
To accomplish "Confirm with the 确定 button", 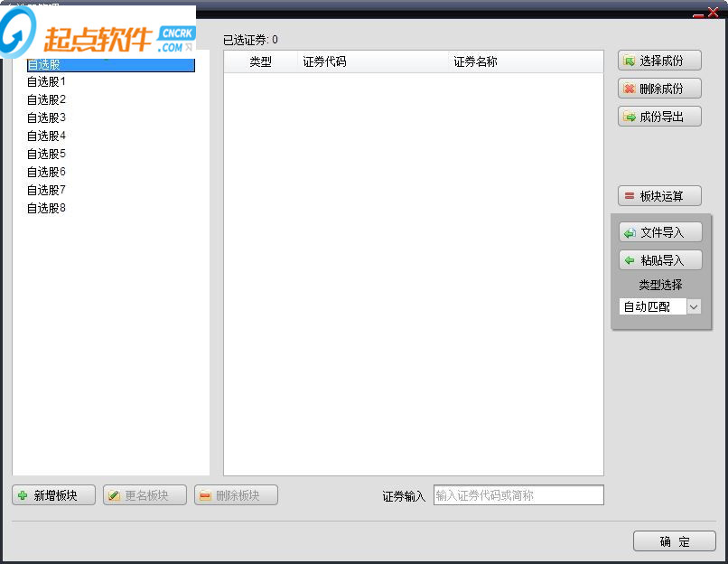I will pyautogui.click(x=674, y=541).
